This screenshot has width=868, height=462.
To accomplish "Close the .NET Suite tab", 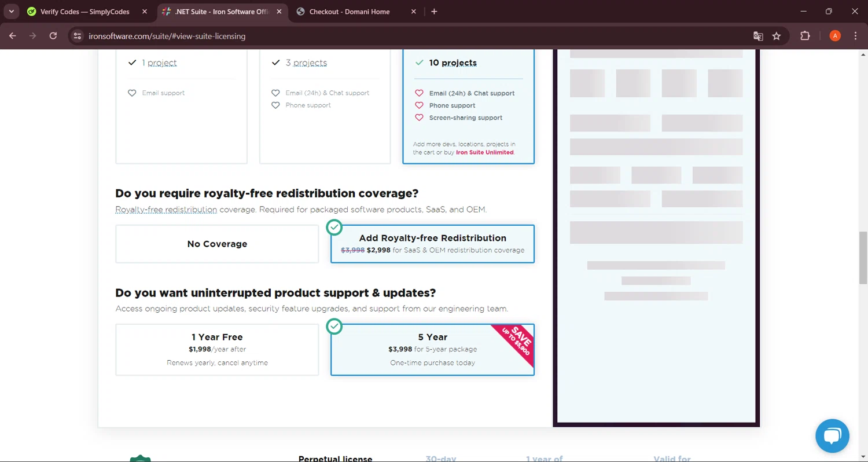I will point(278,12).
